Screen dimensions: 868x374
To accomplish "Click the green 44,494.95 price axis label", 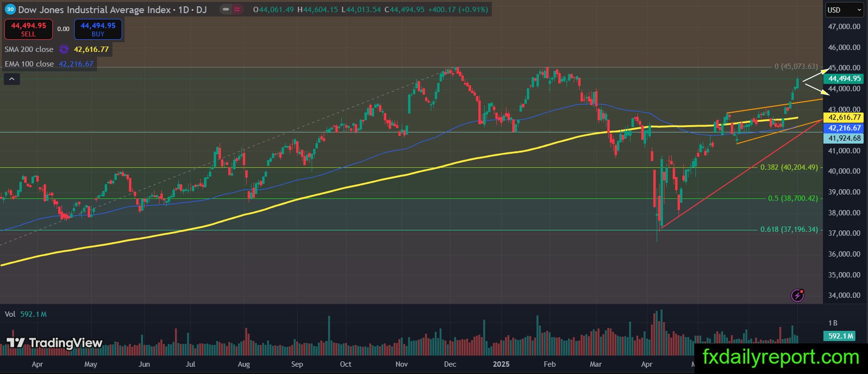I will point(844,79).
